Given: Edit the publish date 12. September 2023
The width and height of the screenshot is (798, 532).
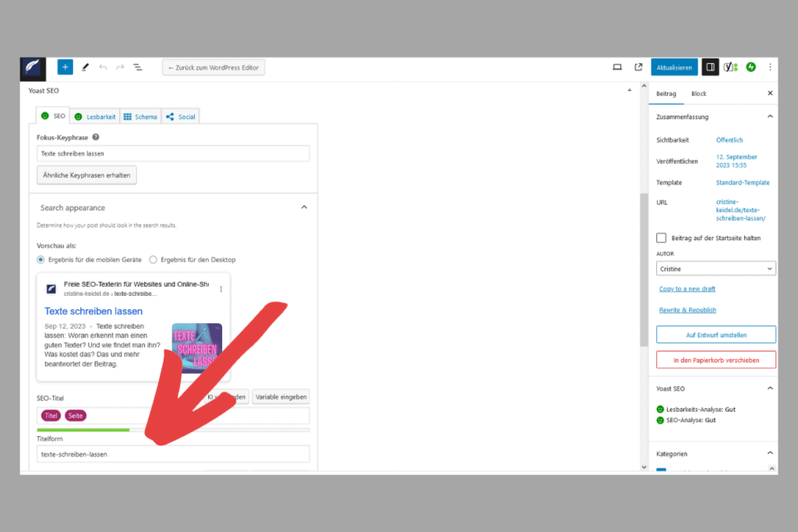Looking at the screenshot, I should point(736,160).
